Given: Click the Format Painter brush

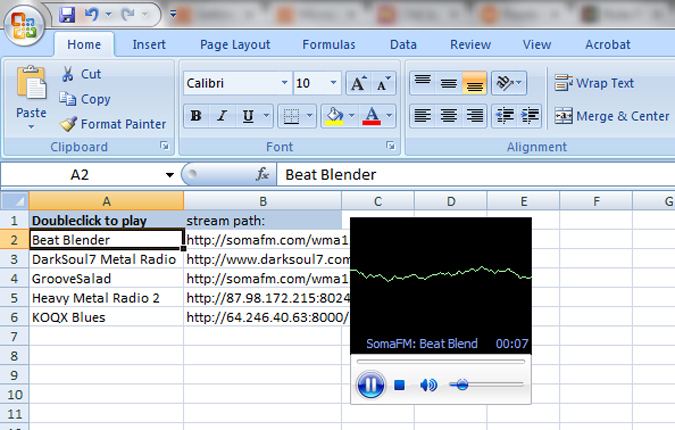Looking at the screenshot, I should click(x=68, y=124).
